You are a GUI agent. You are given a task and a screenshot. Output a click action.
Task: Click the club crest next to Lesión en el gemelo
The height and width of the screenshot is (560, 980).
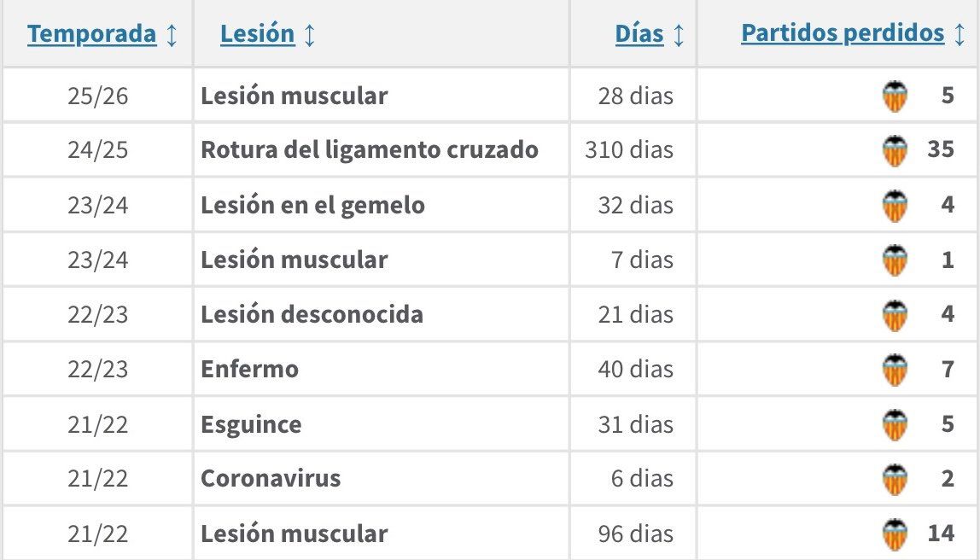(894, 204)
